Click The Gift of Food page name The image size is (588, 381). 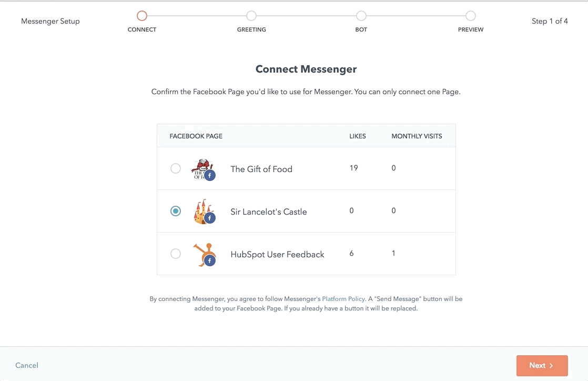tap(261, 169)
